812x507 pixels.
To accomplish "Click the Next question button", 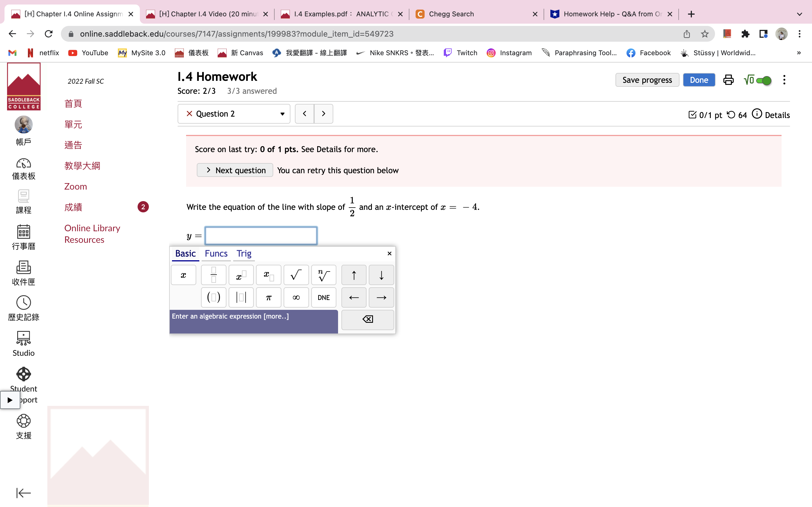I will (235, 170).
